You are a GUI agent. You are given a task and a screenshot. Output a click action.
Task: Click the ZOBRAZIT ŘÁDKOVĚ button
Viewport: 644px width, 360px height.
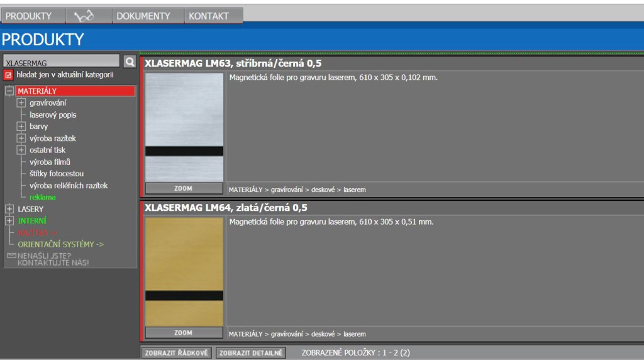[177, 353]
